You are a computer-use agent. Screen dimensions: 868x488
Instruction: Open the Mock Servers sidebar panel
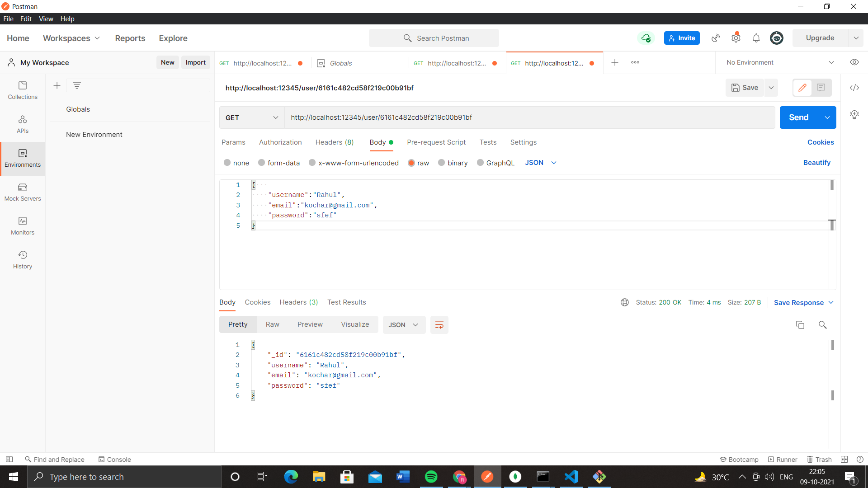[23, 192]
